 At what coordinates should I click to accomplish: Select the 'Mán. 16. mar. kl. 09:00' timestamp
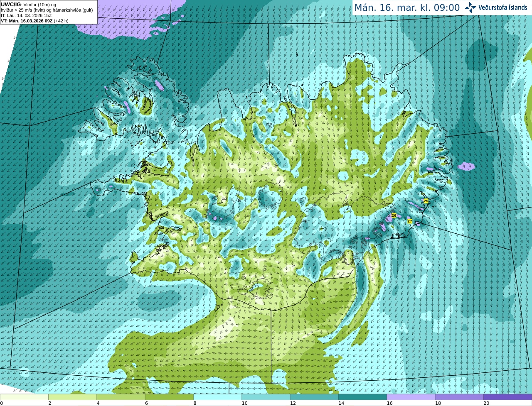[407, 7]
